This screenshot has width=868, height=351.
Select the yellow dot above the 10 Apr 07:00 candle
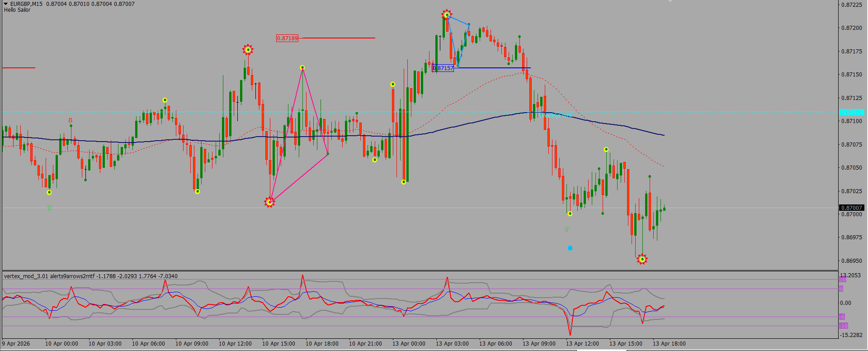tap(165, 100)
